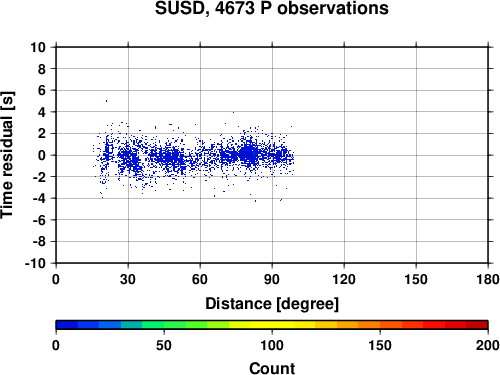Click the x-axis tick label 30
The height and width of the screenshot is (375, 500).
128,279
